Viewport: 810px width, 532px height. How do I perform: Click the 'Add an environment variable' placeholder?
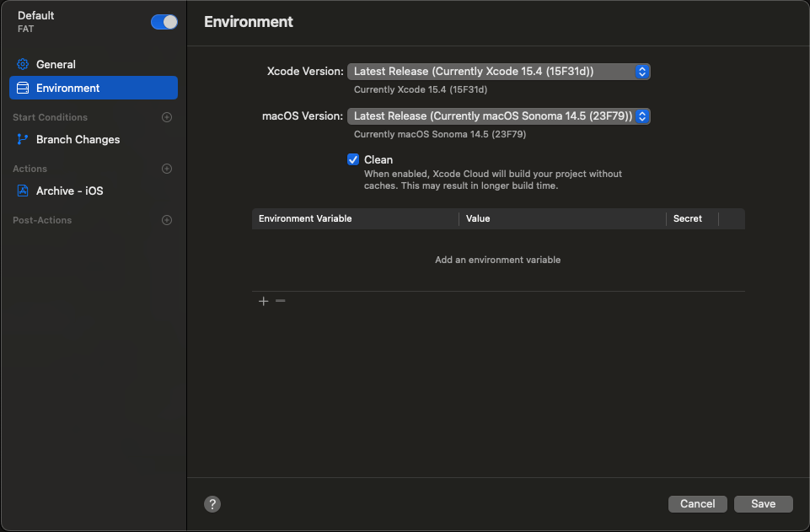coord(497,260)
